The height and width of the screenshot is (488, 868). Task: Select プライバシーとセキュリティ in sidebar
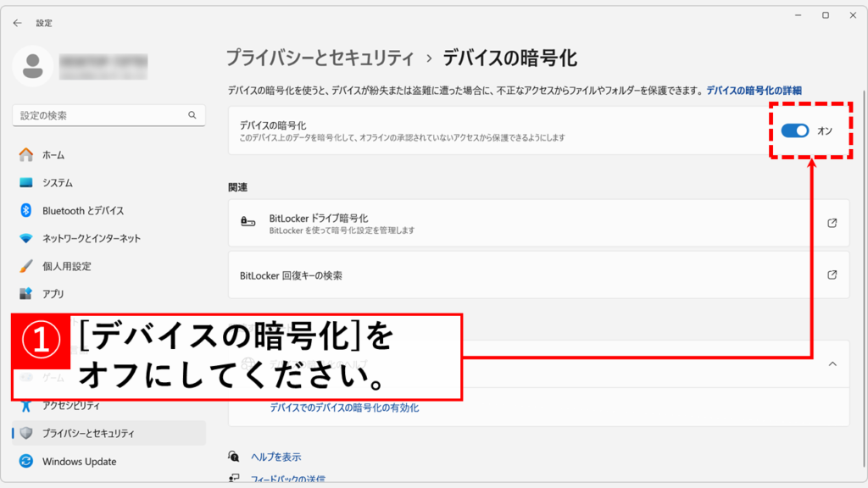88,433
